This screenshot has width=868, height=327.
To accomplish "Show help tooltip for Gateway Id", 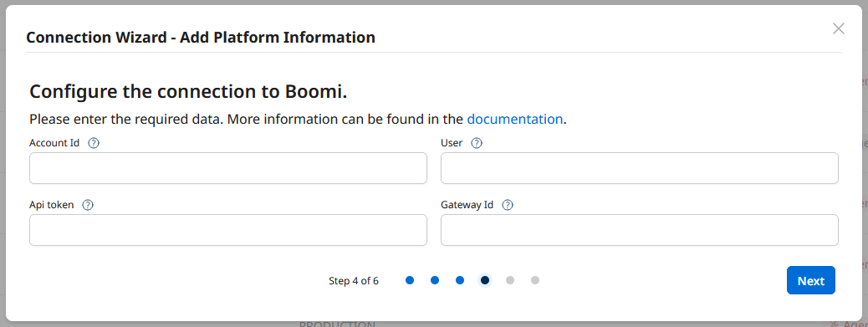I will [x=507, y=205].
